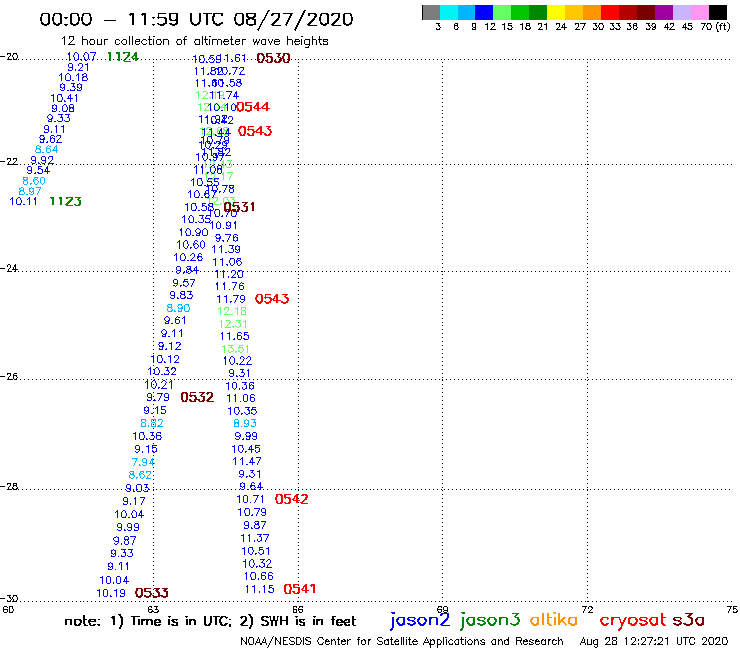Click the 0532 pass time label

pos(197,397)
